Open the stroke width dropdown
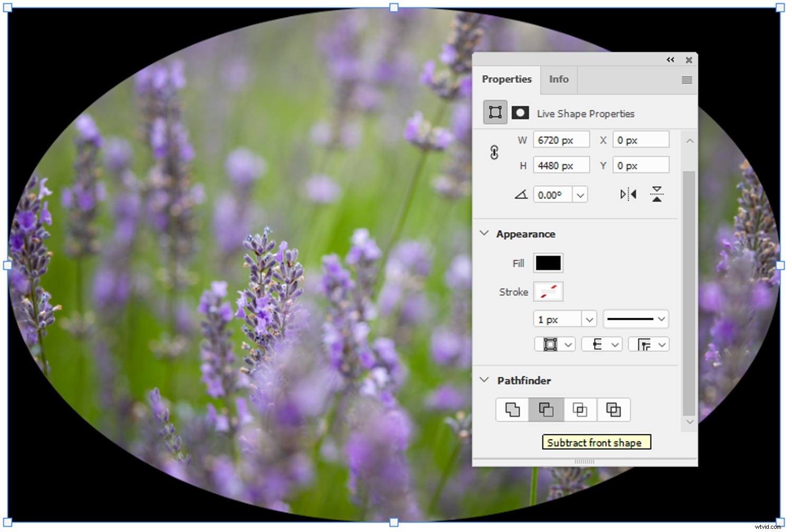 point(589,319)
